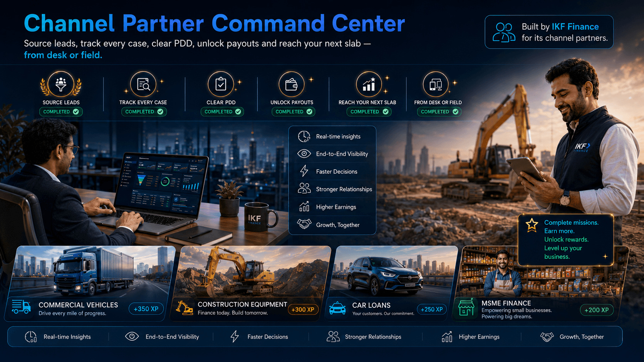The image size is (644, 362).
Task: Click the Reach Your Next Slab chart icon
Action: pos(369,84)
